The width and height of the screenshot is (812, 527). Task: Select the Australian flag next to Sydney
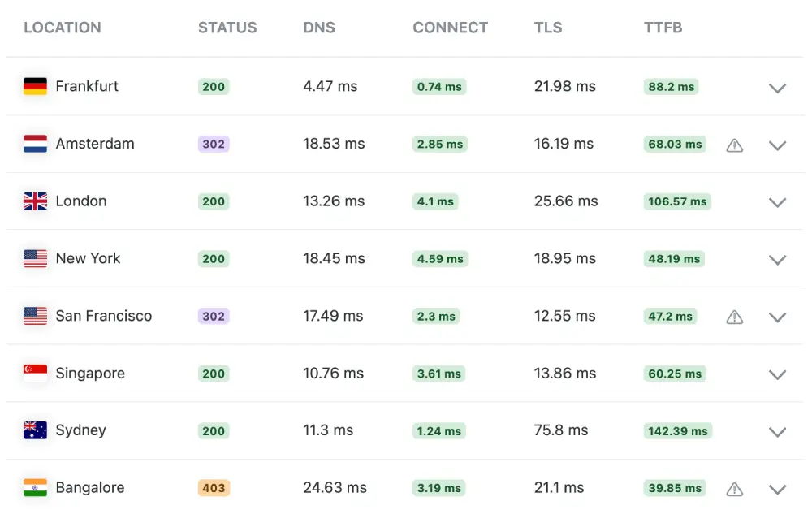(35, 431)
